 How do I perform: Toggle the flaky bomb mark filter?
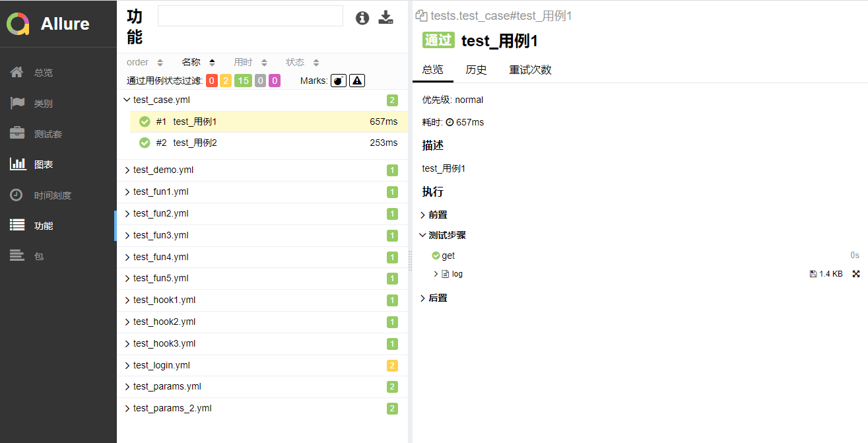click(x=339, y=81)
